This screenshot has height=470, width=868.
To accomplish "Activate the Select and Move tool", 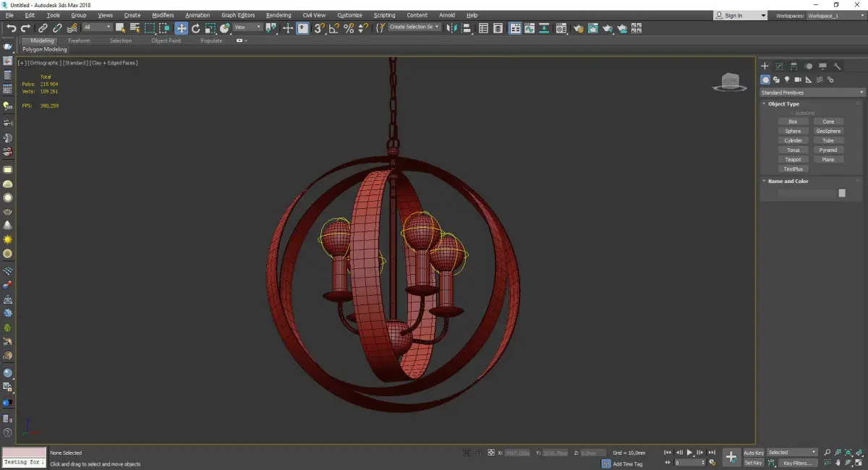I will pyautogui.click(x=181, y=28).
